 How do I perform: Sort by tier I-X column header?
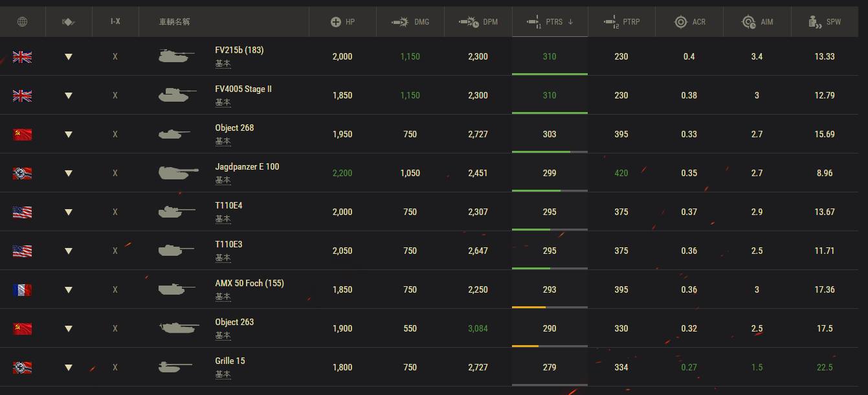115,21
